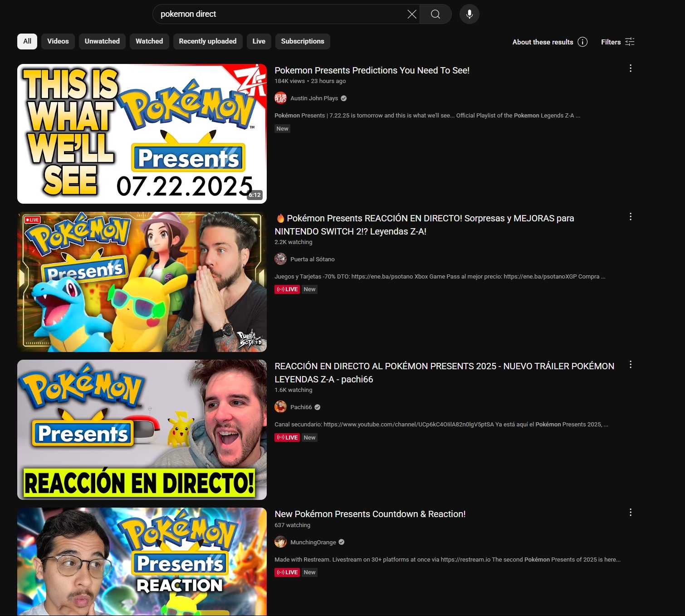Click MunchingOrange channel avatar

tap(280, 542)
